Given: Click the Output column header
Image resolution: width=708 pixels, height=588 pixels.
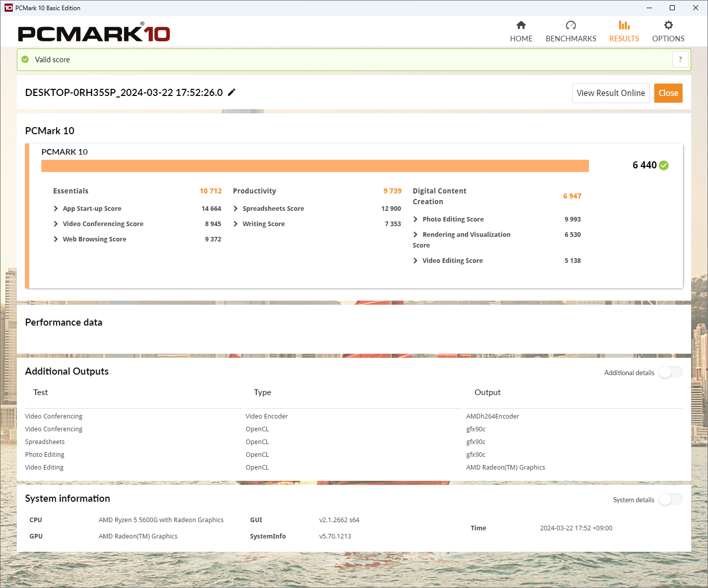Looking at the screenshot, I should [487, 392].
